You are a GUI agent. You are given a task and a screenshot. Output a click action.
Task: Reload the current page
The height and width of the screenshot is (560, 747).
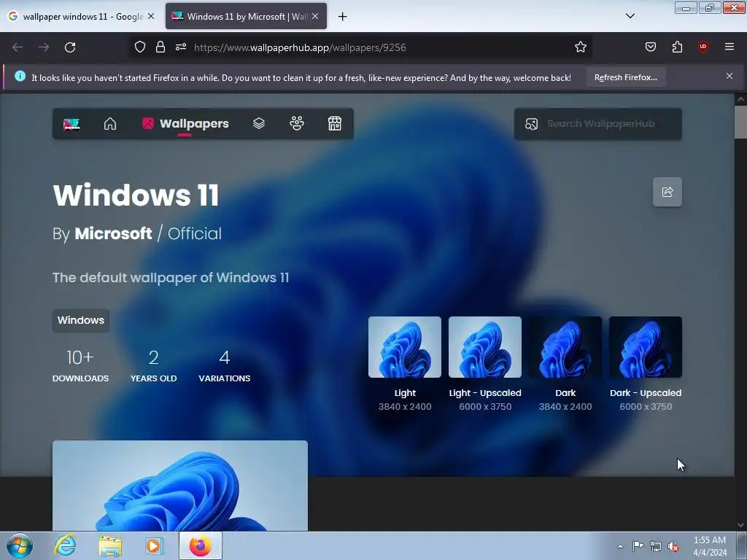(70, 47)
